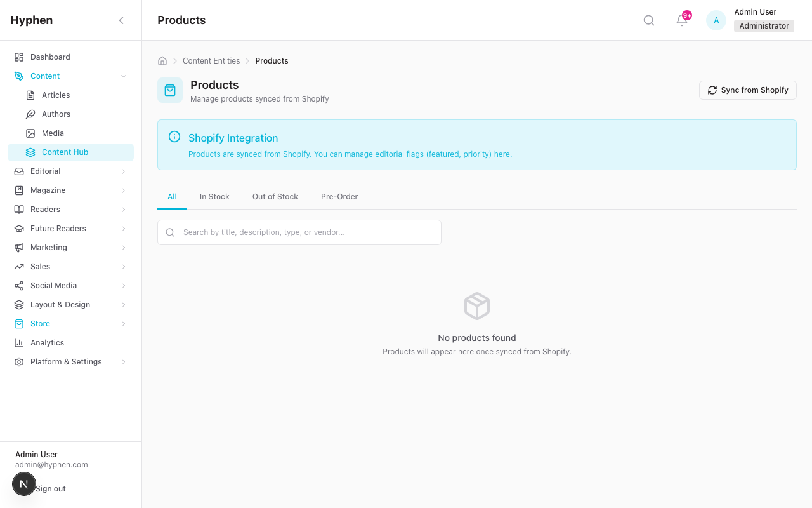The height and width of the screenshot is (508, 812).
Task: Expand the Store section
Action: pos(39,323)
